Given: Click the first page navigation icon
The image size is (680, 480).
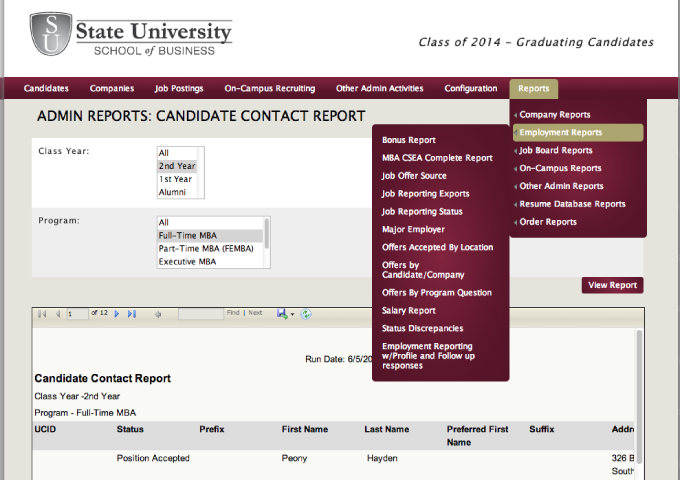Looking at the screenshot, I should (42, 314).
